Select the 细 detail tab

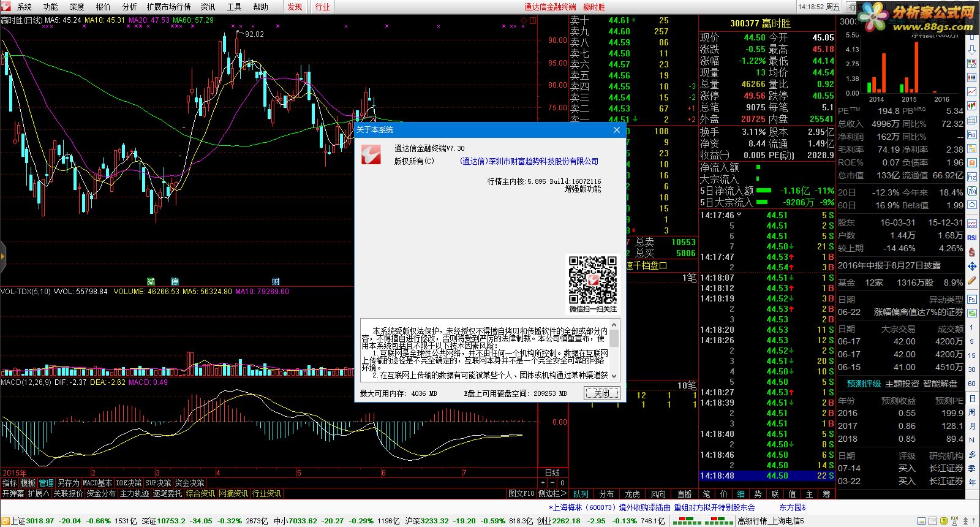741,494
